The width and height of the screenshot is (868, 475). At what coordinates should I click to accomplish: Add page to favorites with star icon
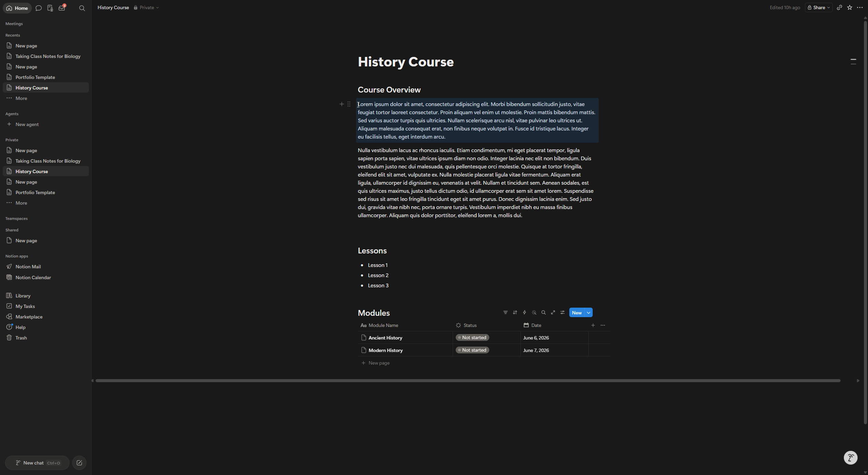click(x=850, y=7)
